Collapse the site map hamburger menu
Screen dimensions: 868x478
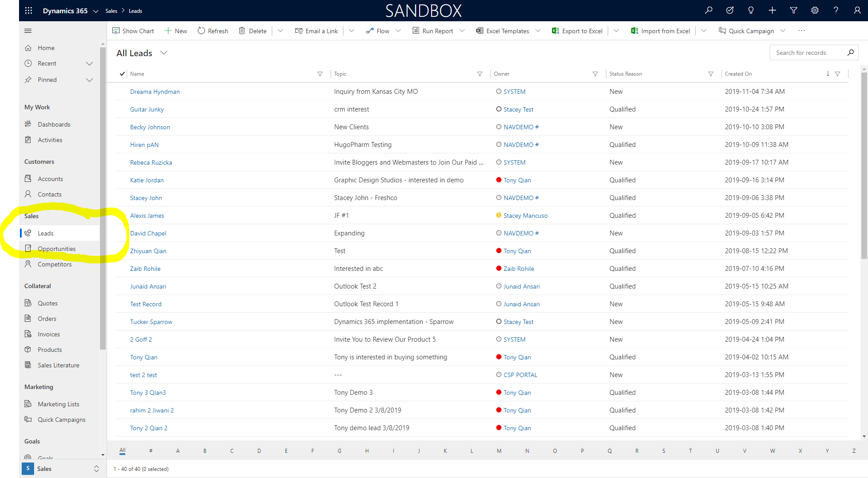(28, 31)
